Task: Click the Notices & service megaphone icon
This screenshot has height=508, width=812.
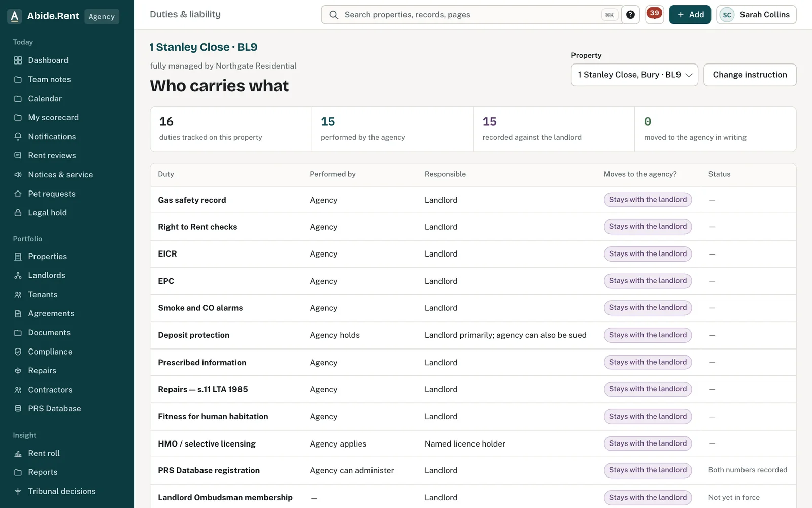Action: point(18,175)
